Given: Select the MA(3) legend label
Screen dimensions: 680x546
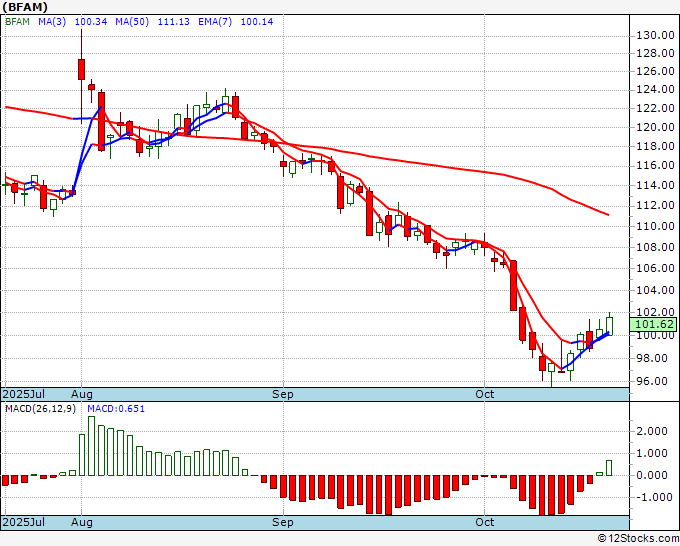Looking at the screenshot, I should (52, 22).
